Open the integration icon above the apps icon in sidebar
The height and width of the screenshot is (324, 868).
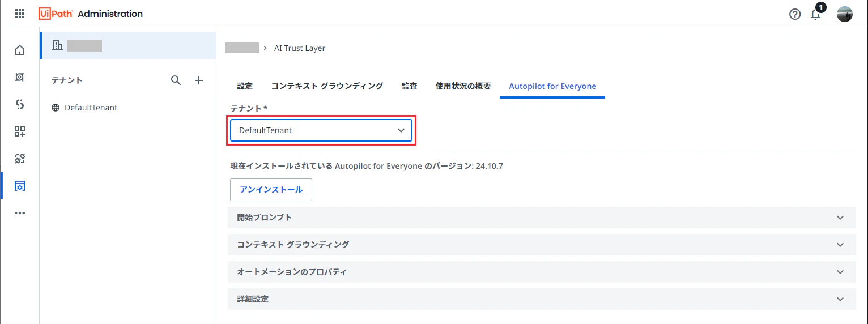pos(20,104)
